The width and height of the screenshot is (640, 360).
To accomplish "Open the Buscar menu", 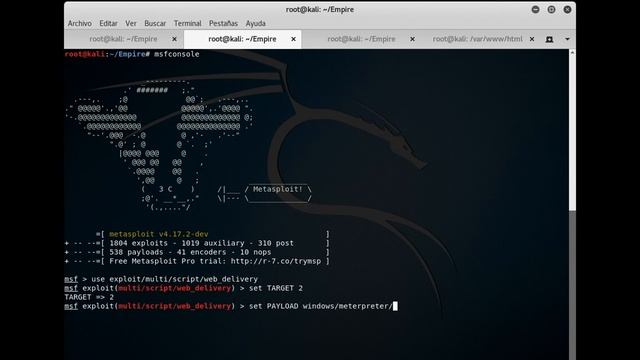I will tap(155, 23).
